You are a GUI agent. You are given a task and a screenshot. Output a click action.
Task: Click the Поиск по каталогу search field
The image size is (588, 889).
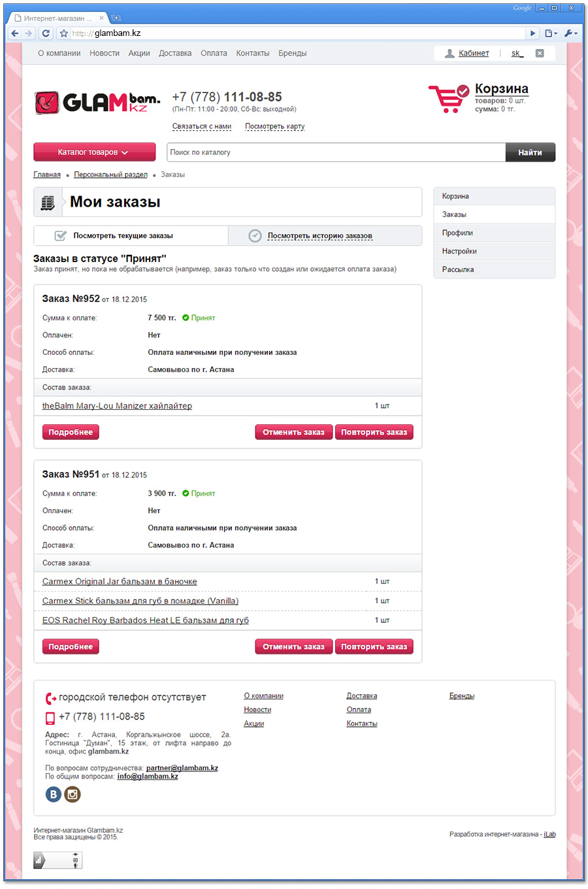point(336,152)
